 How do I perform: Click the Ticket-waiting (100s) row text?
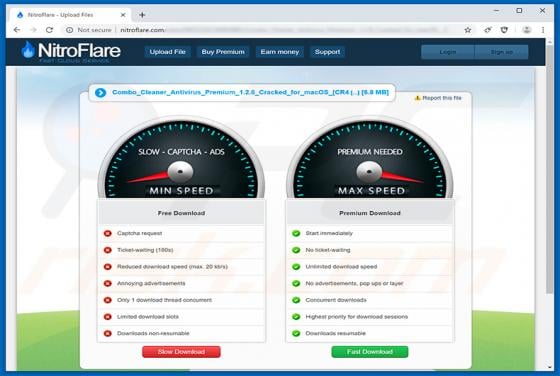[x=145, y=250]
